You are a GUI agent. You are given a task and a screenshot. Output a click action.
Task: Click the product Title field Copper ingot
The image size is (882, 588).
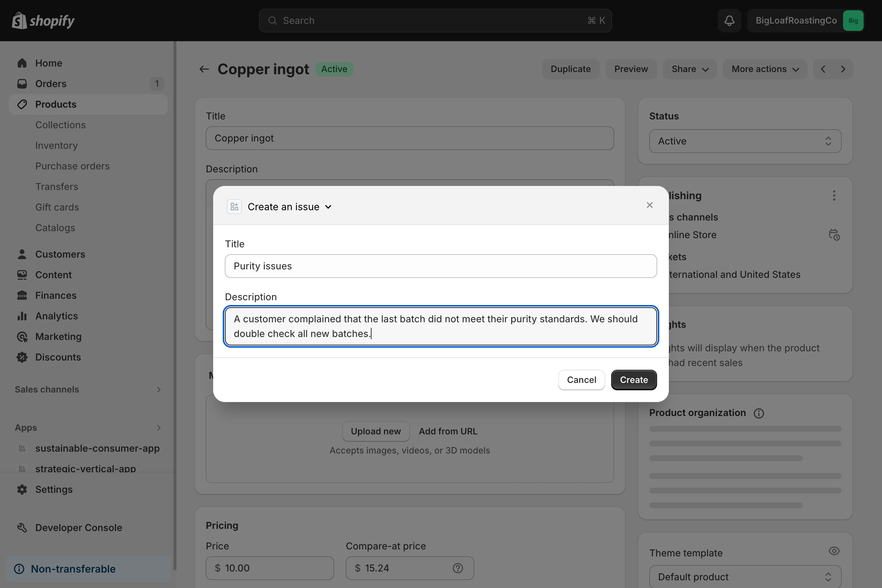coord(409,138)
